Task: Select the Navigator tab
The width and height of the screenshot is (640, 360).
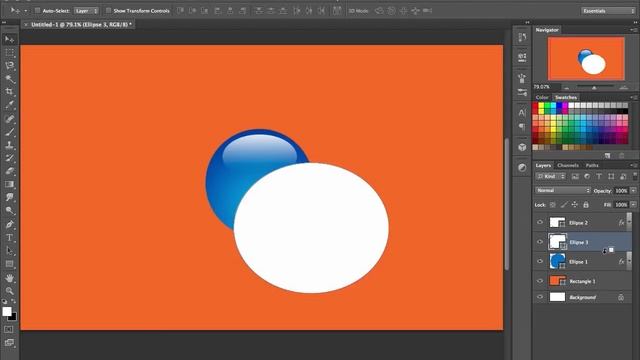Action: (x=547, y=30)
